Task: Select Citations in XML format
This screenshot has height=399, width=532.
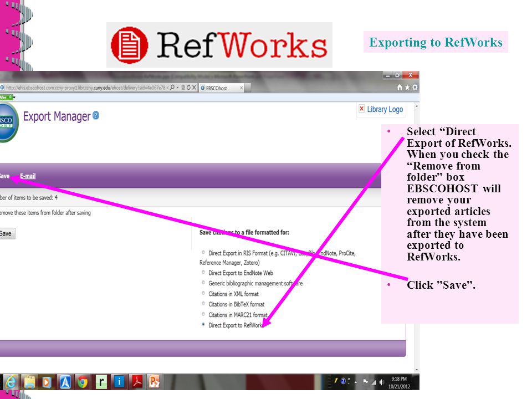Action: [x=203, y=293]
